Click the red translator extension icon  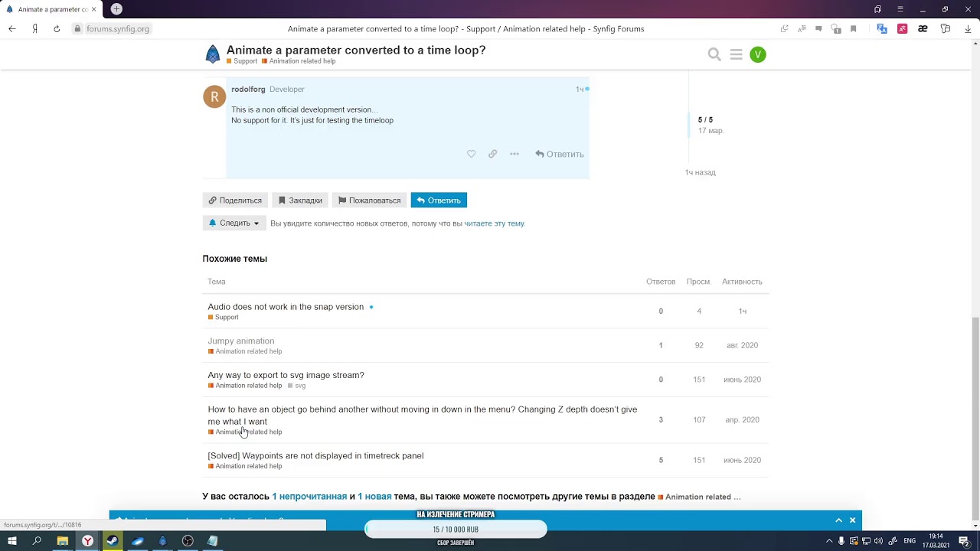click(902, 28)
